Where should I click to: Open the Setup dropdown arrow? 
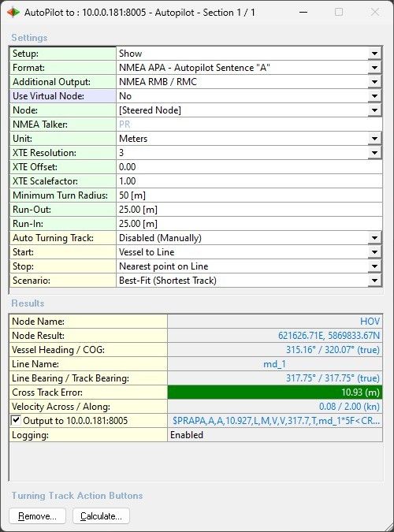374,54
